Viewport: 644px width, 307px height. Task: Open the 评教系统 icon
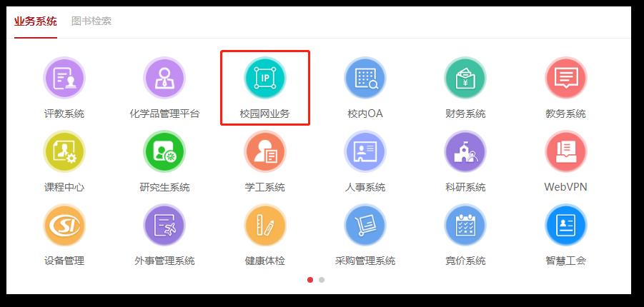pyautogui.click(x=64, y=78)
